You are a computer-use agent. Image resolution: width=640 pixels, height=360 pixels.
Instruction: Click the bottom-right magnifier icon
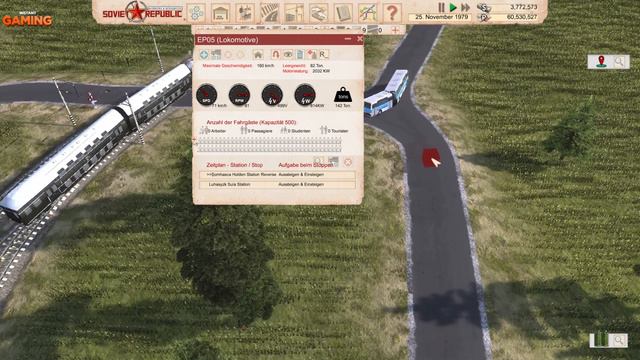pyautogui.click(x=620, y=340)
